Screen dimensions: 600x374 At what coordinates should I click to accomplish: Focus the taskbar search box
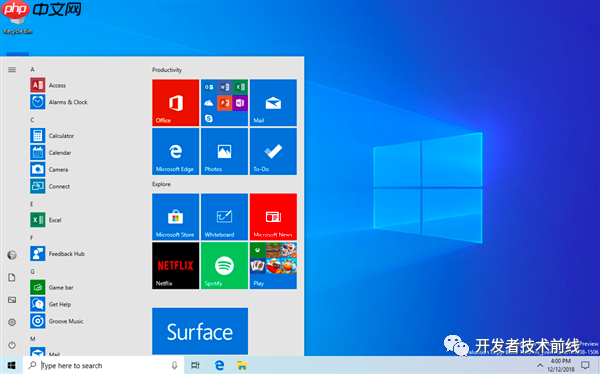pyautogui.click(x=103, y=365)
